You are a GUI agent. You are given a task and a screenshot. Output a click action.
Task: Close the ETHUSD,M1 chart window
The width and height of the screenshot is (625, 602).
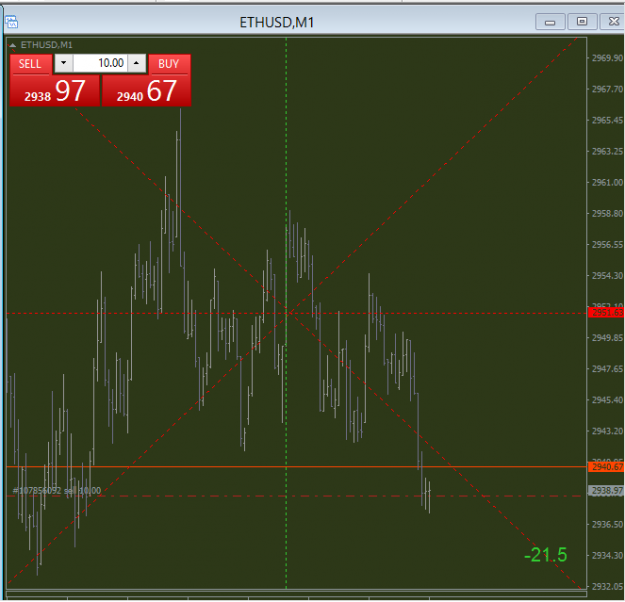point(613,22)
